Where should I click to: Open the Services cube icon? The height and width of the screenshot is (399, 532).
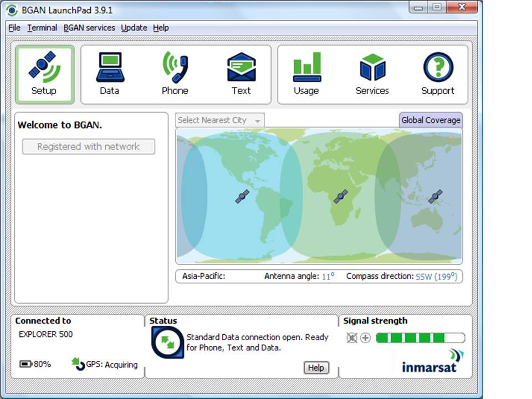(x=372, y=67)
